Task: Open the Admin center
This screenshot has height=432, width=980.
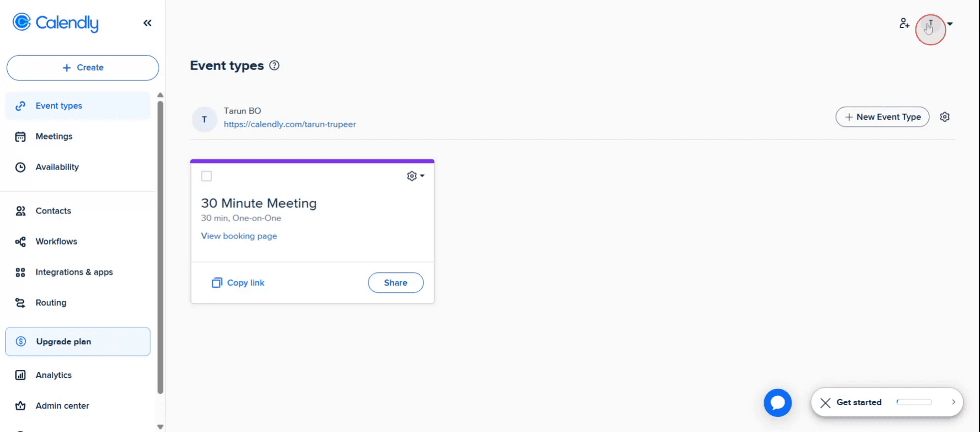Action: pos(62,406)
